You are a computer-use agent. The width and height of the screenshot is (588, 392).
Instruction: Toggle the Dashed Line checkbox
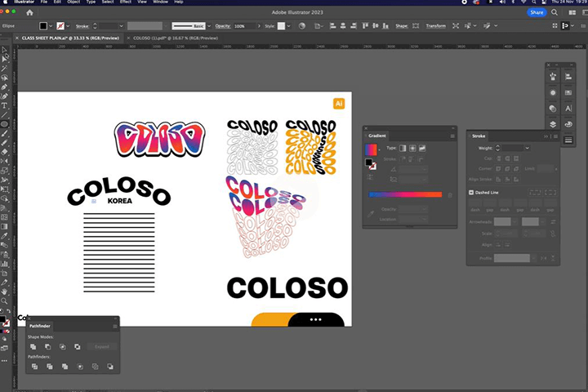471,193
